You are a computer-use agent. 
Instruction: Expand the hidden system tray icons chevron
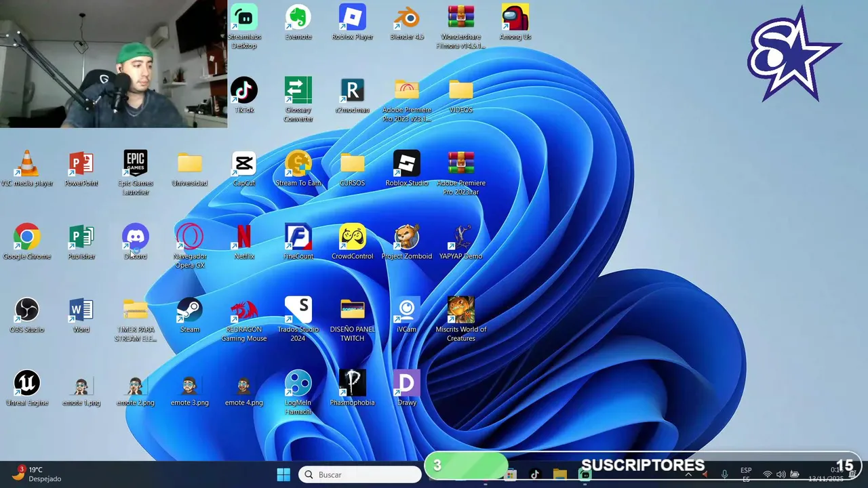point(688,474)
